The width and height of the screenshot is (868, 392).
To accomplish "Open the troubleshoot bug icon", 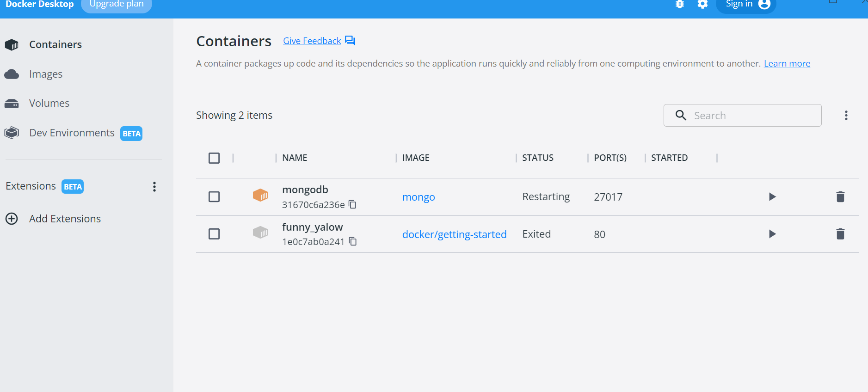I will pyautogui.click(x=680, y=4).
